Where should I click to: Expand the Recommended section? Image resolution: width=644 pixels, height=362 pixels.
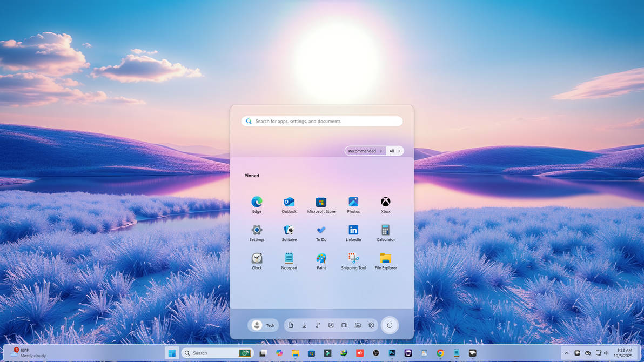(x=365, y=151)
